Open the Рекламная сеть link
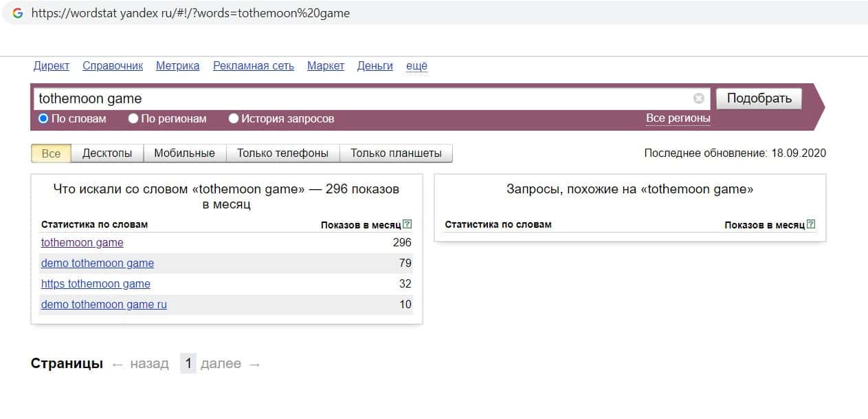 (x=254, y=66)
